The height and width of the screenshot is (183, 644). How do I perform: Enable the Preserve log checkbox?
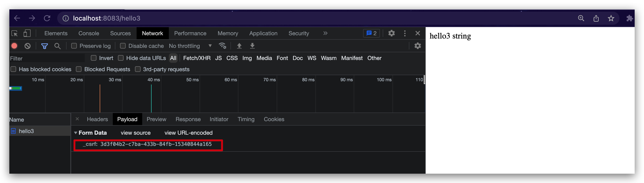(74, 46)
